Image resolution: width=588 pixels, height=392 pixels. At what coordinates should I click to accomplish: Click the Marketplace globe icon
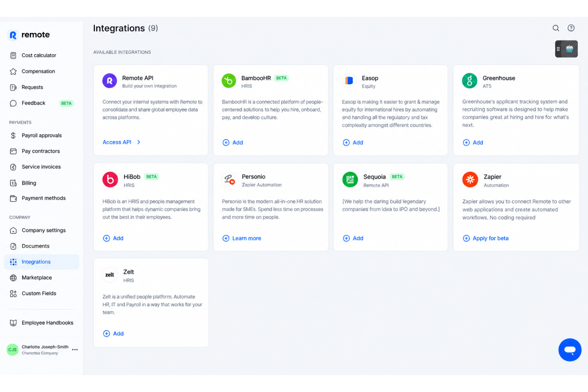[x=13, y=278]
